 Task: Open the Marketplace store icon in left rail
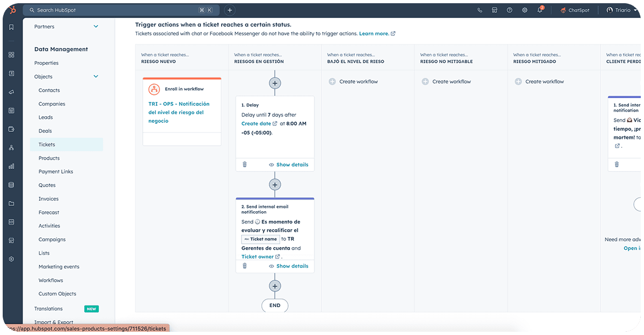11,240
